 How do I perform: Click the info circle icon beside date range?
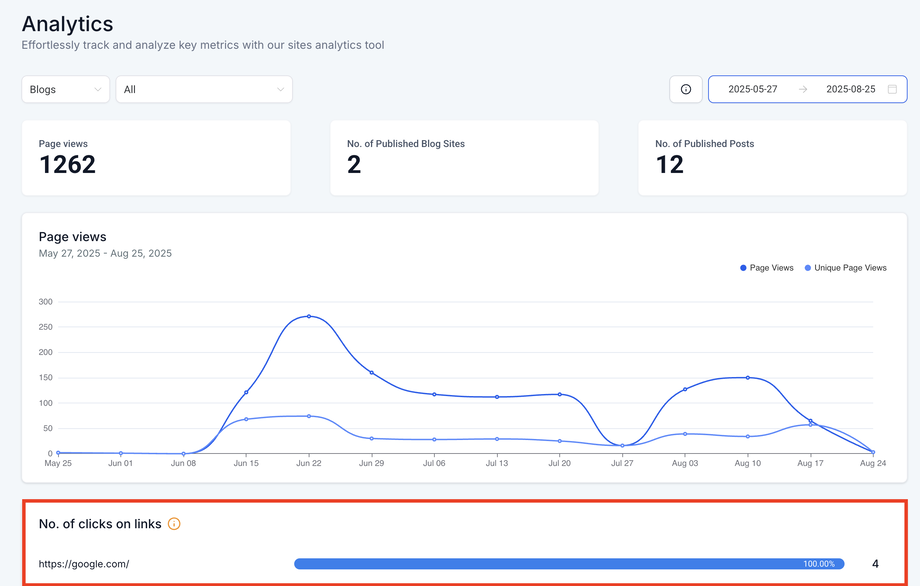click(x=686, y=89)
